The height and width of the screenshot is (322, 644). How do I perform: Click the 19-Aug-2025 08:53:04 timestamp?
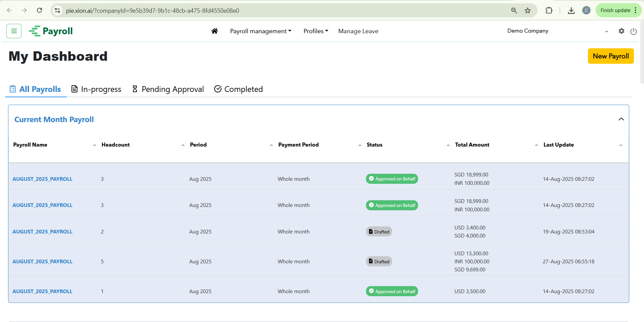coord(568,232)
